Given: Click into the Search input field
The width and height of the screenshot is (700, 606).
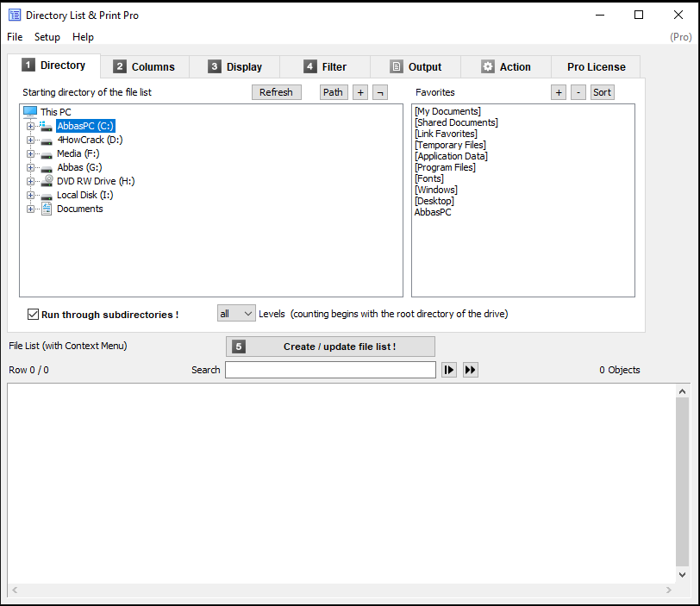Looking at the screenshot, I should tap(330, 370).
